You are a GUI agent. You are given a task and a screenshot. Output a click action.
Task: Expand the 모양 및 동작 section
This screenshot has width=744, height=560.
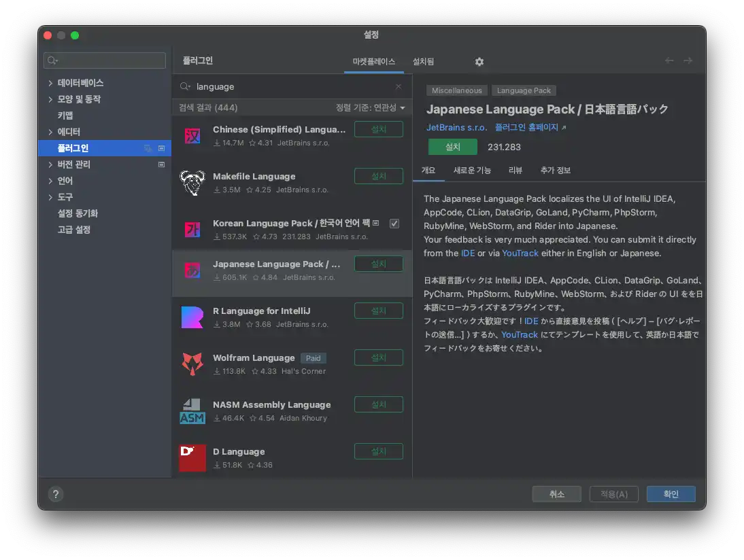(50, 99)
